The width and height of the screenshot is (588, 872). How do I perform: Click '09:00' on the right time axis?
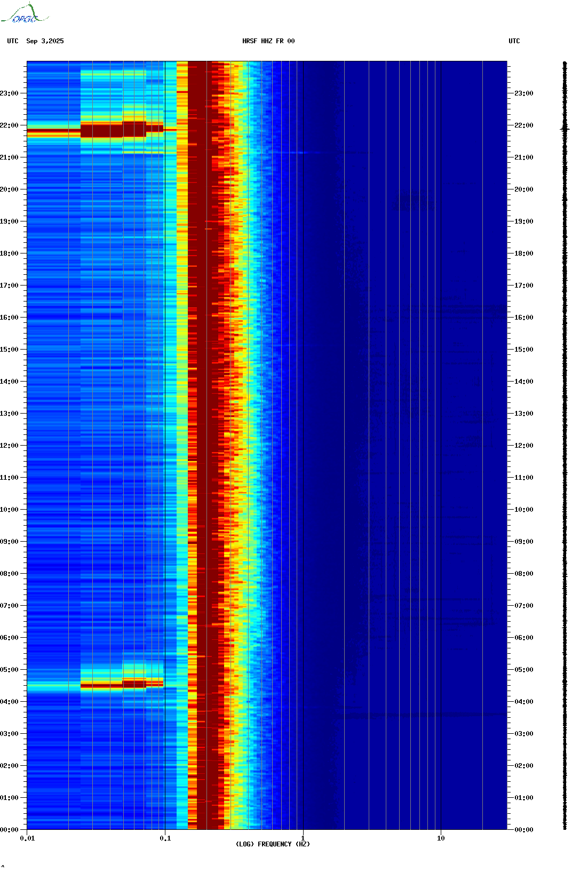524,542
